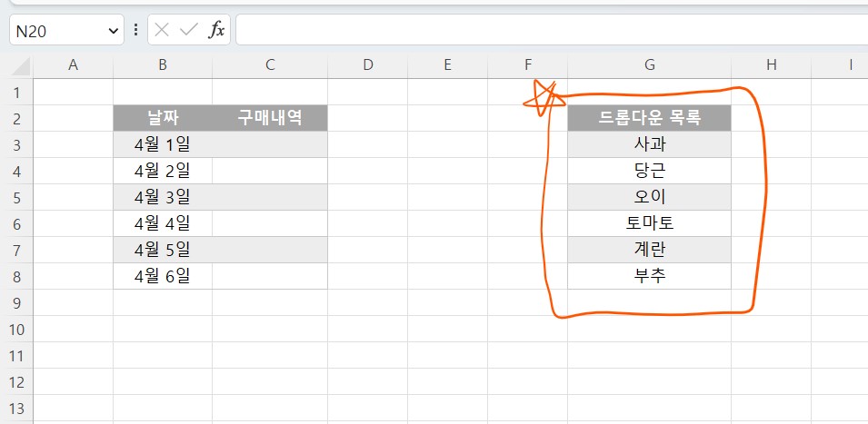Select column G header
868x424 pixels.
coord(649,65)
